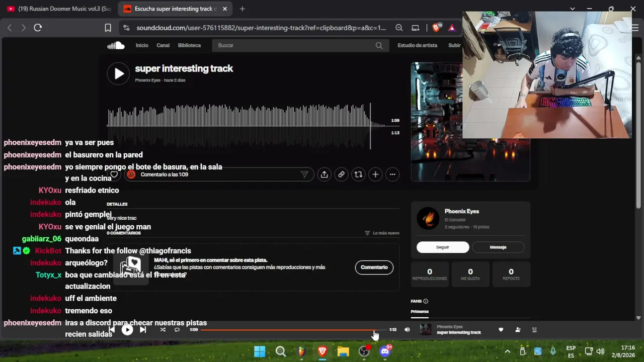The width and height of the screenshot is (644, 362).
Task: Click the Phoenix Eyes avatar
Action: [428, 219]
